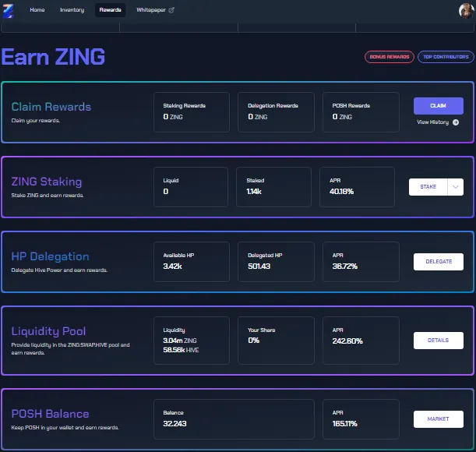Screen dimensions: 476x452
Task: Click the POSH Balance title
Action: point(50,414)
